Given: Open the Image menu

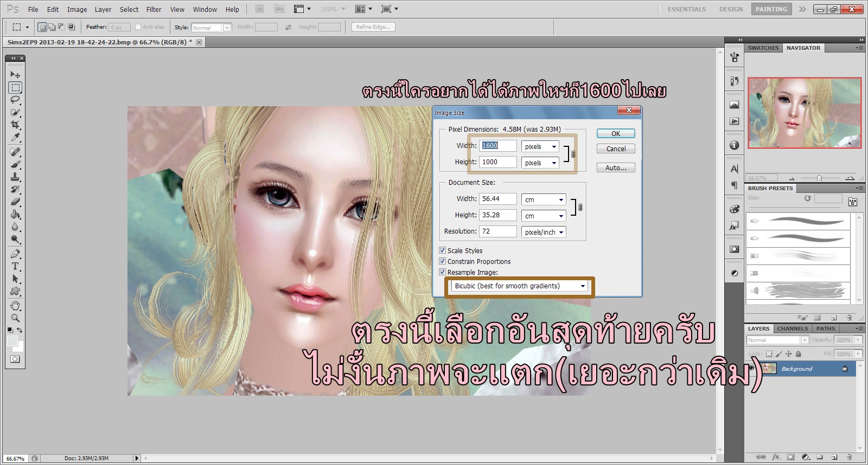Looking at the screenshot, I should (77, 9).
